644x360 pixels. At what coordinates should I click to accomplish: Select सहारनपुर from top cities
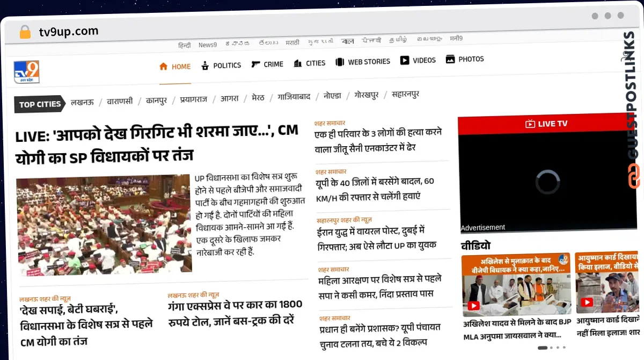pos(405,94)
